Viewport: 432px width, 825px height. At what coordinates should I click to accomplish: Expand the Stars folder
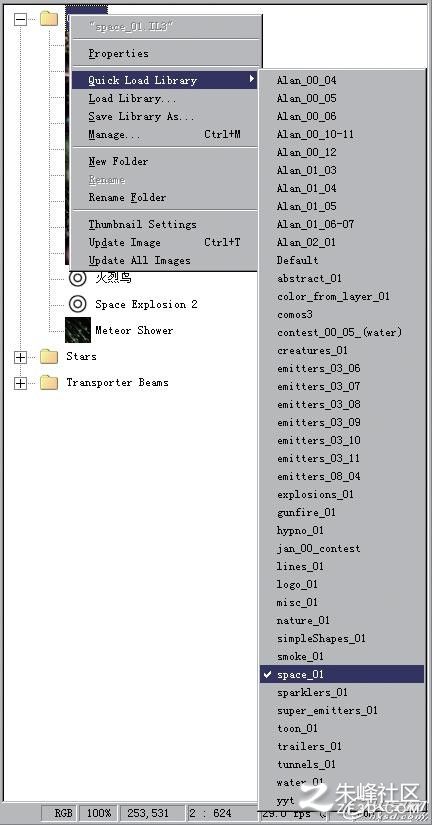(x=20, y=357)
